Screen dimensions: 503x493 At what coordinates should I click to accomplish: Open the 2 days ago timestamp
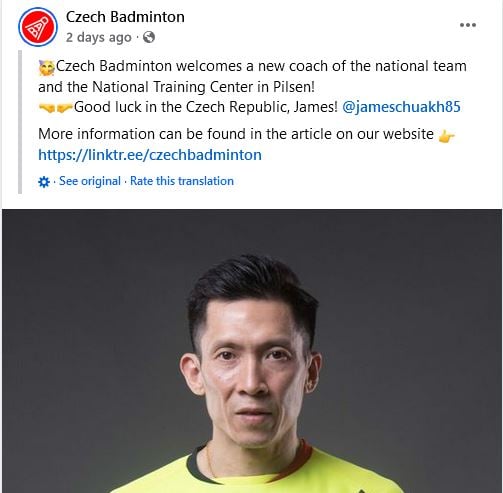click(x=99, y=37)
